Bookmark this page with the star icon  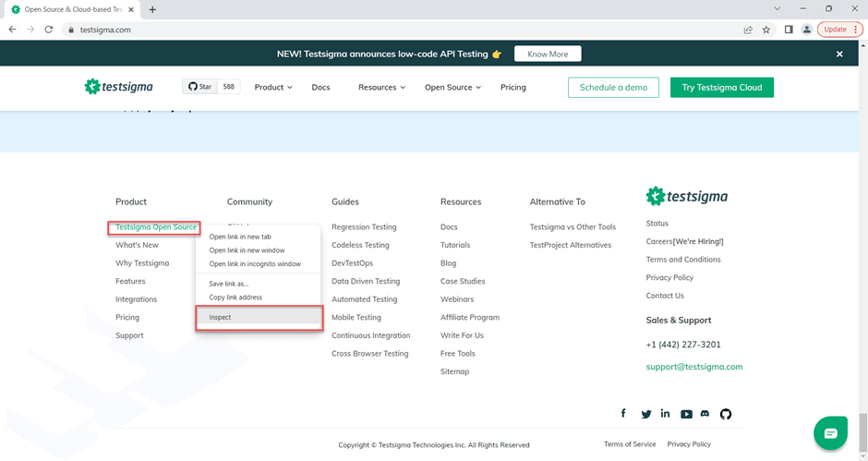(766, 30)
